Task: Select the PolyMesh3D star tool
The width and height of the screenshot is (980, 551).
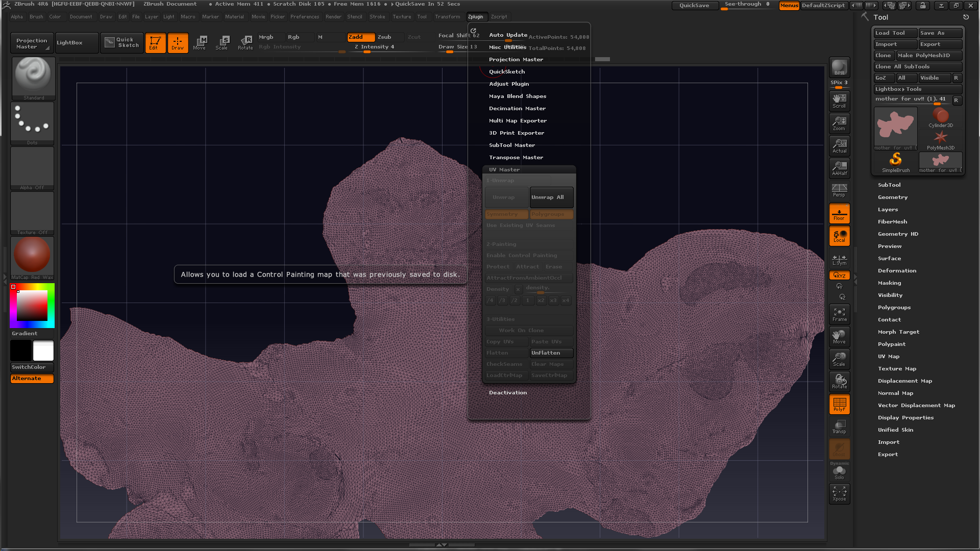Action: (x=940, y=140)
